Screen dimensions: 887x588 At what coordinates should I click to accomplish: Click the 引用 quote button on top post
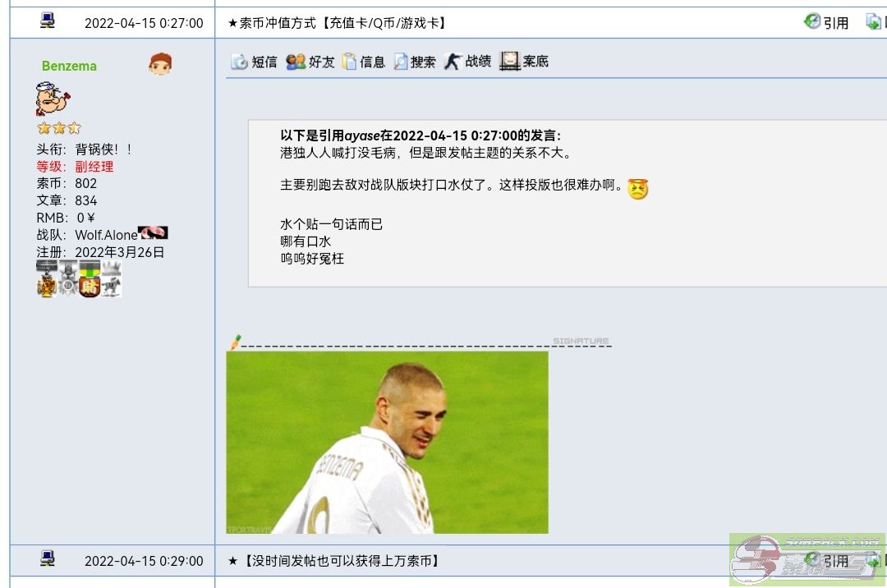tap(826, 22)
